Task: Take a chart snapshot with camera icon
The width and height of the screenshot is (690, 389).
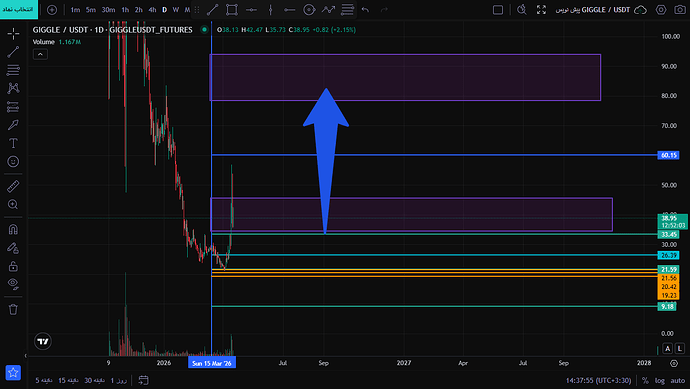Action: [680, 10]
